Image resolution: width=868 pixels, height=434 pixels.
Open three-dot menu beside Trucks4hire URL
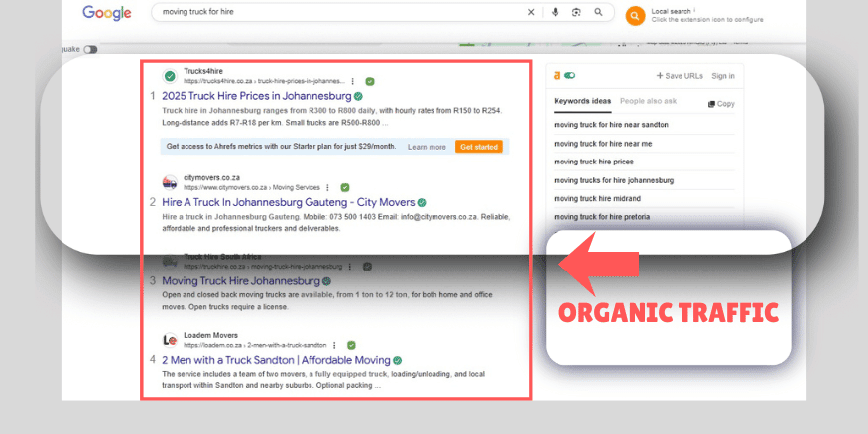pos(353,81)
